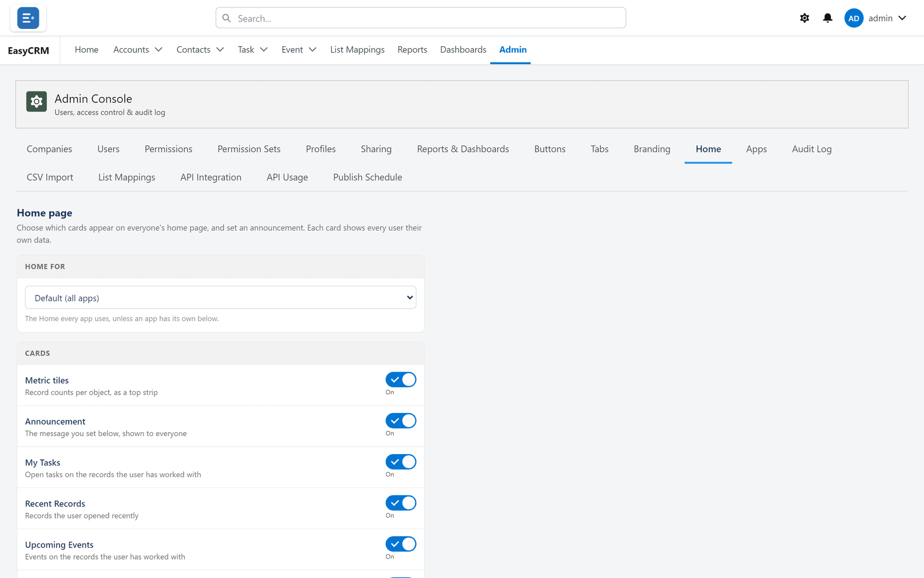This screenshot has width=924, height=578.
Task: Open the Publish Schedule tab
Action: (x=367, y=177)
